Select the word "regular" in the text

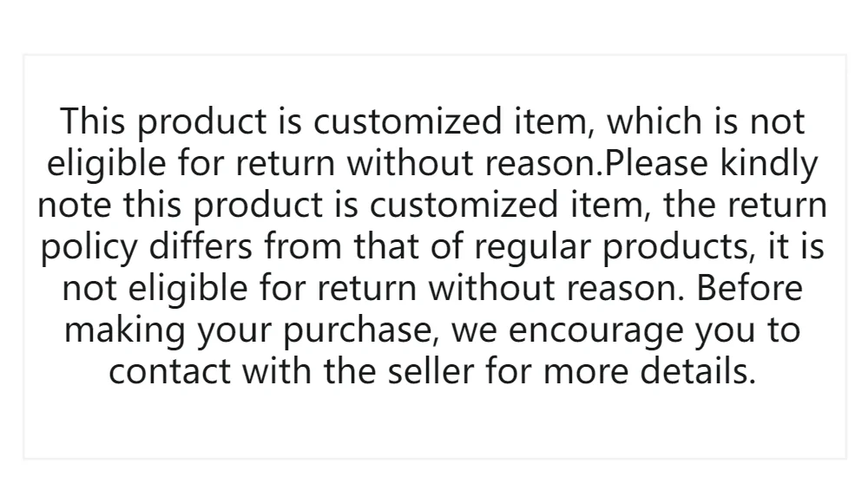(533, 247)
